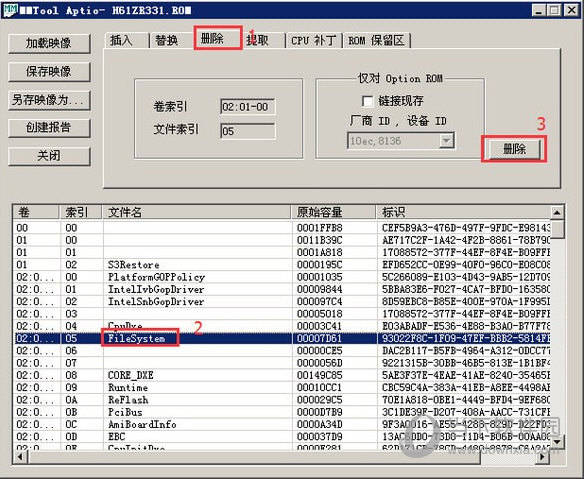
Task: Select the EBC row
Action: 282,437
